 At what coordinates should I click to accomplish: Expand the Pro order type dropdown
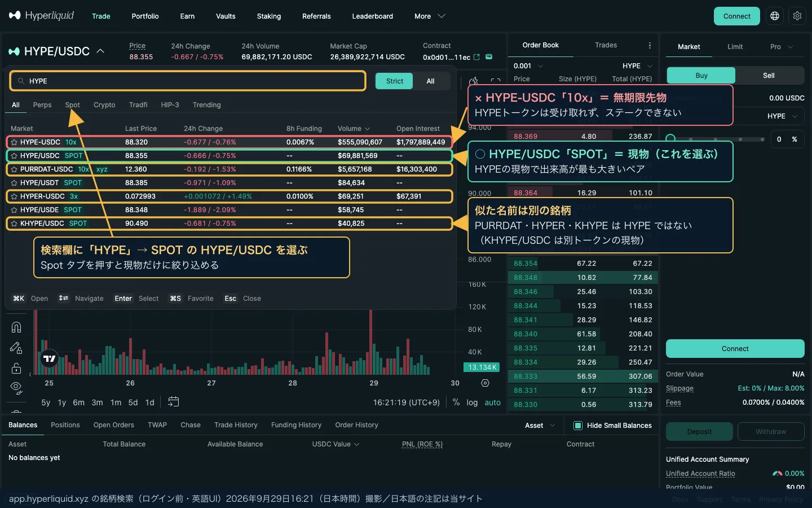pyautogui.click(x=782, y=47)
